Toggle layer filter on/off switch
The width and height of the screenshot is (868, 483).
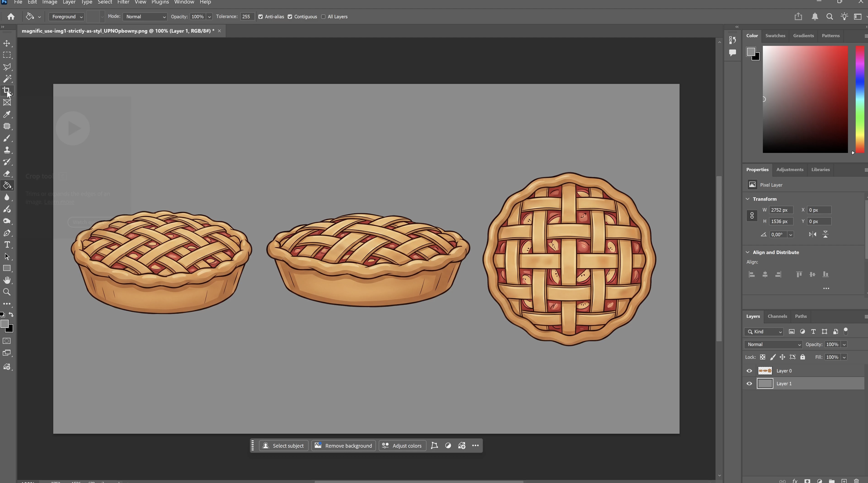(845, 331)
